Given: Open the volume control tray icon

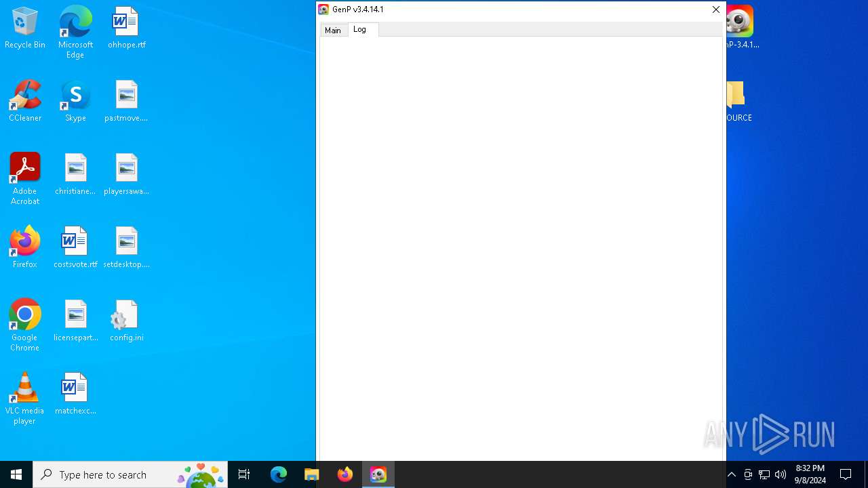Looking at the screenshot, I should coord(781,474).
